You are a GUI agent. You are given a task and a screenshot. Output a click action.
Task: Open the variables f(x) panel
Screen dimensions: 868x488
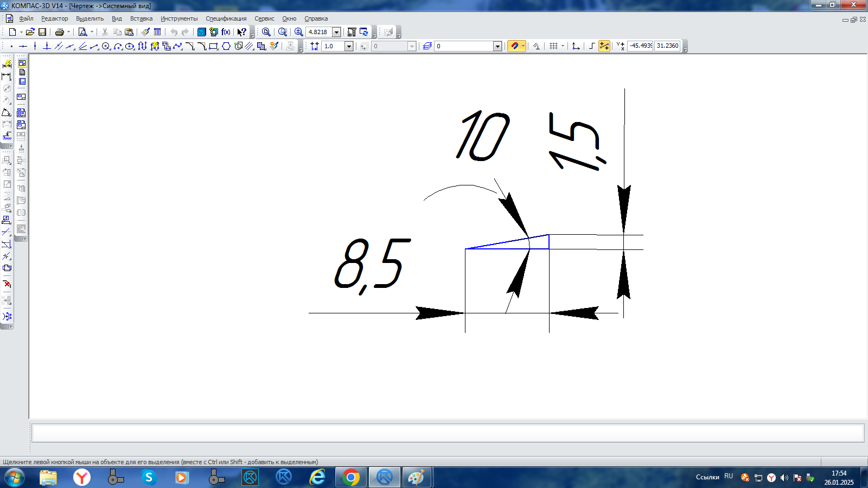226,32
